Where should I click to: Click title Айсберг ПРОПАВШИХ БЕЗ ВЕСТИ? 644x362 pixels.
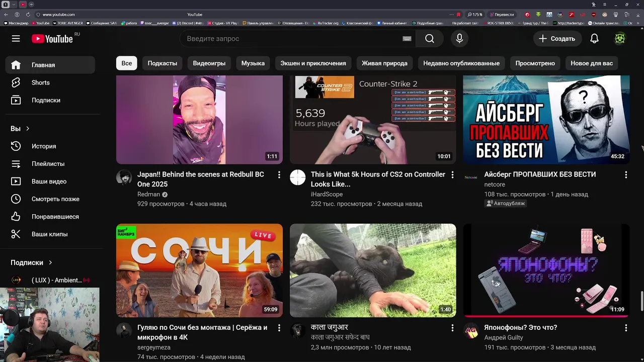[x=540, y=174]
